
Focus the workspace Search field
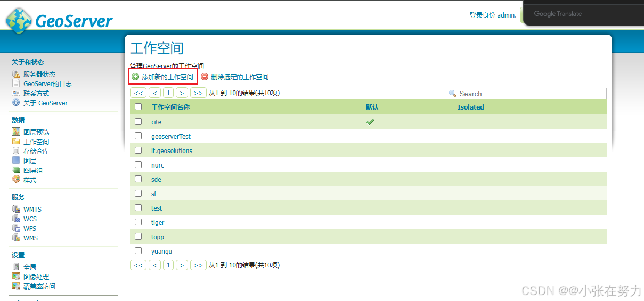[x=526, y=94]
